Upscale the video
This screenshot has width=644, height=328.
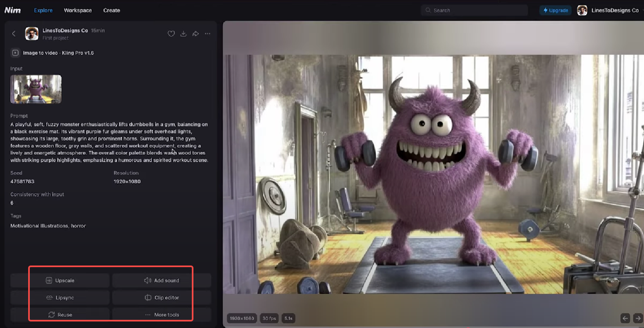click(x=60, y=281)
